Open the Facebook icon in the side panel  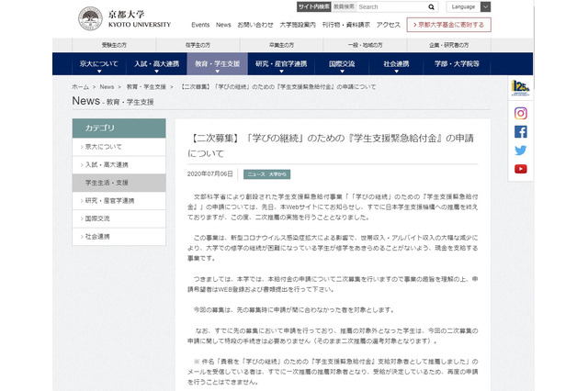(x=521, y=132)
